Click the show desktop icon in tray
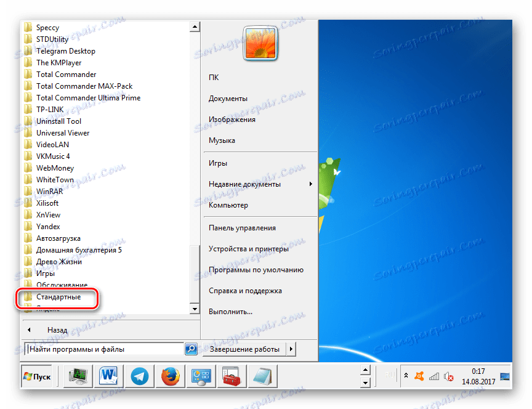Screen dimensions: 532x409 [x=505, y=376]
